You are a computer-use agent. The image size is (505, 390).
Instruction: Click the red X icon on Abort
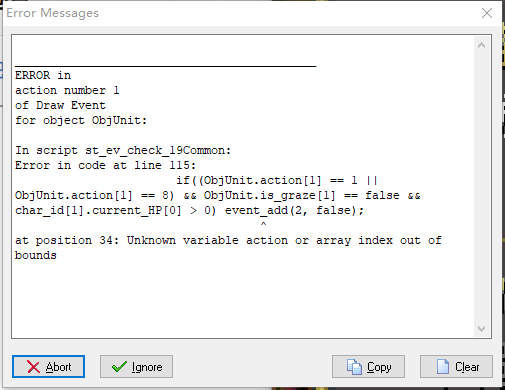pyautogui.click(x=33, y=367)
